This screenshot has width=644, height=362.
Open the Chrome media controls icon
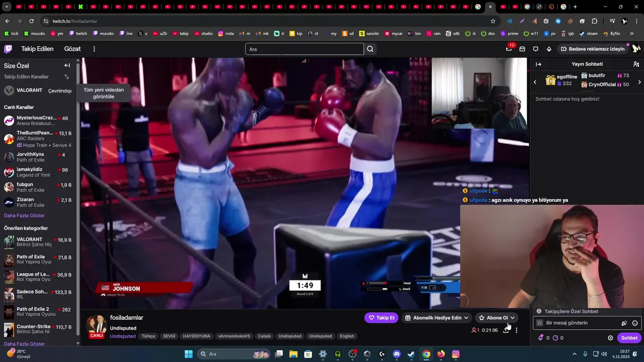[x=612, y=21]
